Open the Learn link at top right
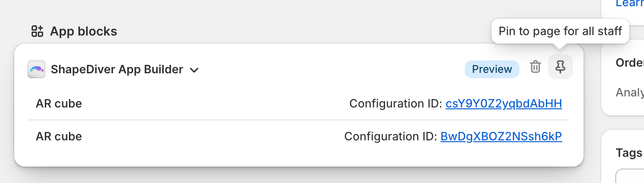 629,4
